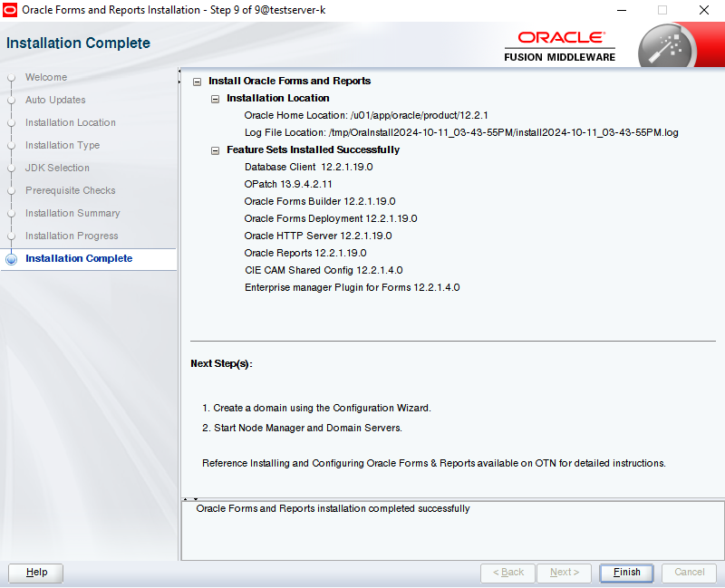Close the installer window
The image size is (725, 588).
(704, 10)
